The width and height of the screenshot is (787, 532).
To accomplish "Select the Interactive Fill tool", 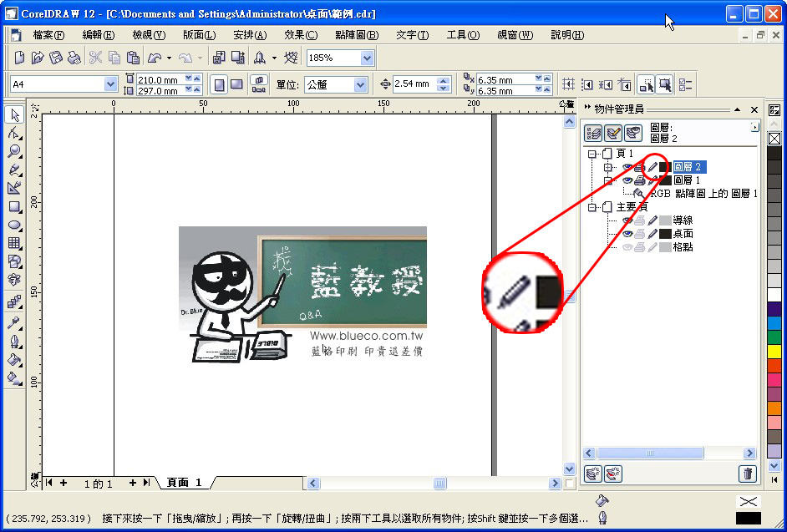I will pyautogui.click(x=14, y=378).
